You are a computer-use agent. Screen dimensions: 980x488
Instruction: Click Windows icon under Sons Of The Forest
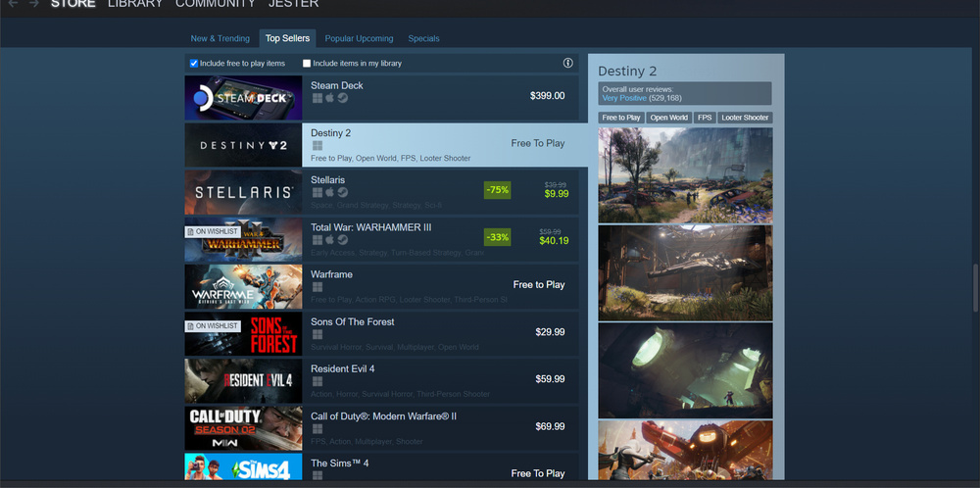[318, 334]
